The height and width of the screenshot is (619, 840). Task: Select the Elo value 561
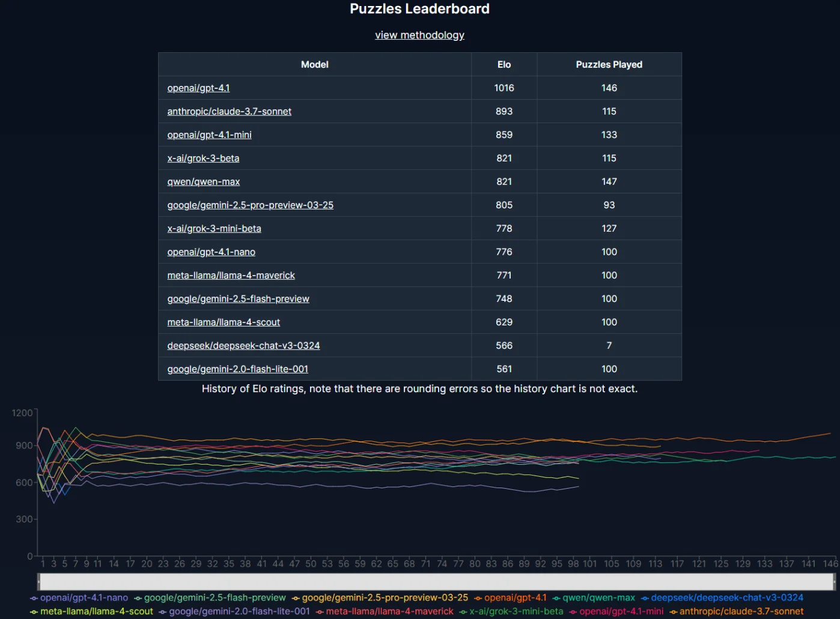coord(504,369)
